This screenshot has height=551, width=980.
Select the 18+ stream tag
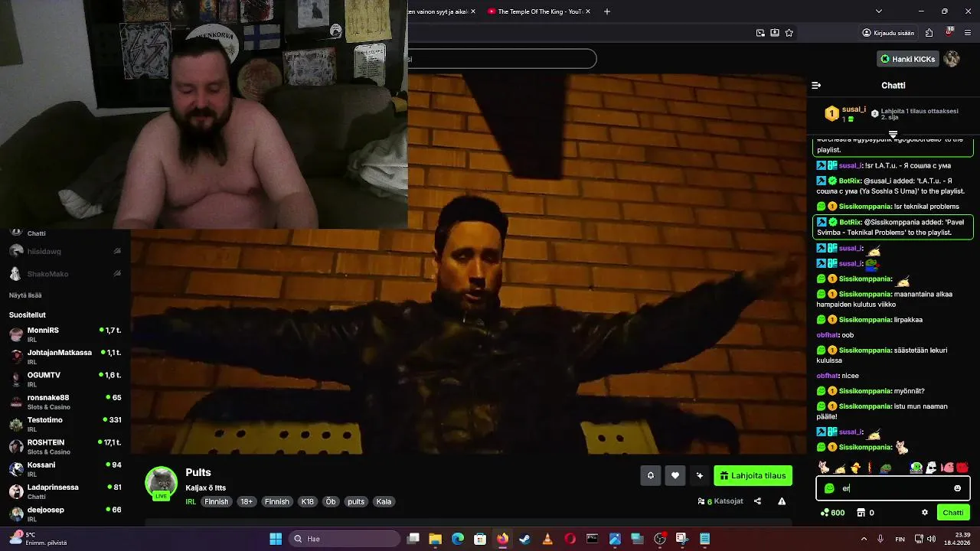coord(247,502)
